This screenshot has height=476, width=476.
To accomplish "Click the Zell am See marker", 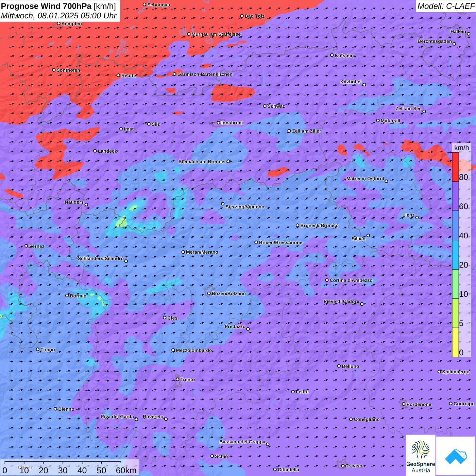I will 424,112.
